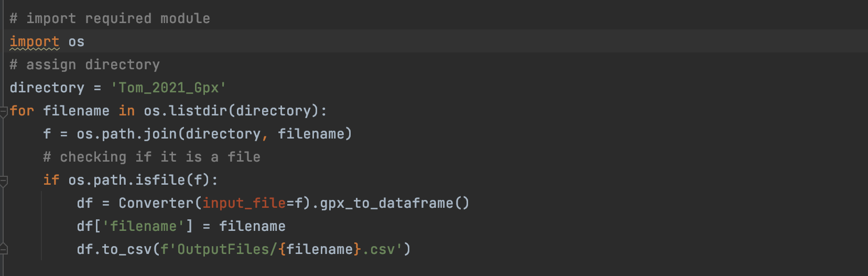
Task: Click the for keyword of the loop
Action: tap(21, 111)
